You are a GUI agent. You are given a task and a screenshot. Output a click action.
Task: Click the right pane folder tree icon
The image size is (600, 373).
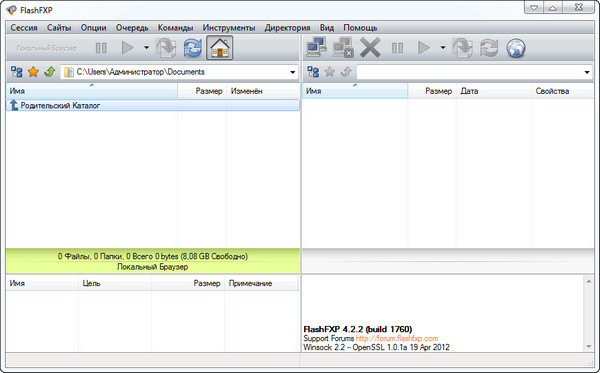(313, 72)
